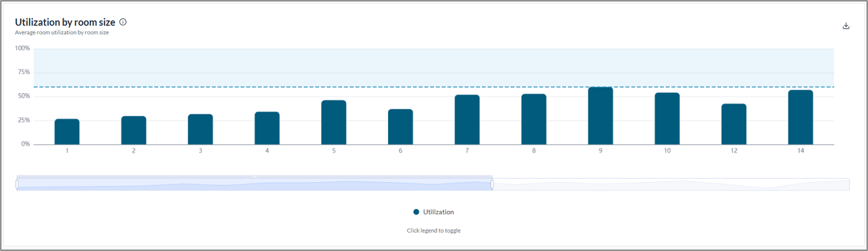Select the bar for room size 6
Viewport: 868px width, 251px height.
click(401, 127)
